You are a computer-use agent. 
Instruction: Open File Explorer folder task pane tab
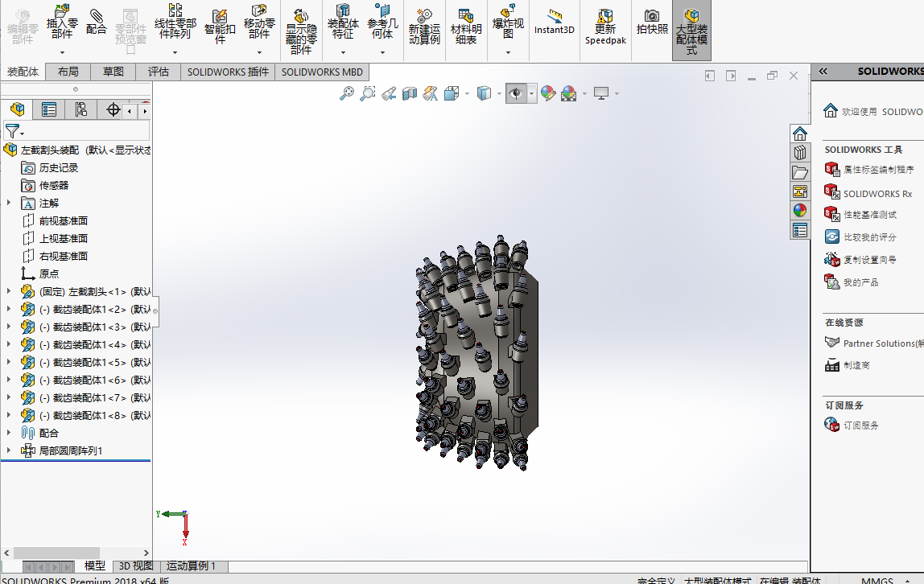[800, 172]
